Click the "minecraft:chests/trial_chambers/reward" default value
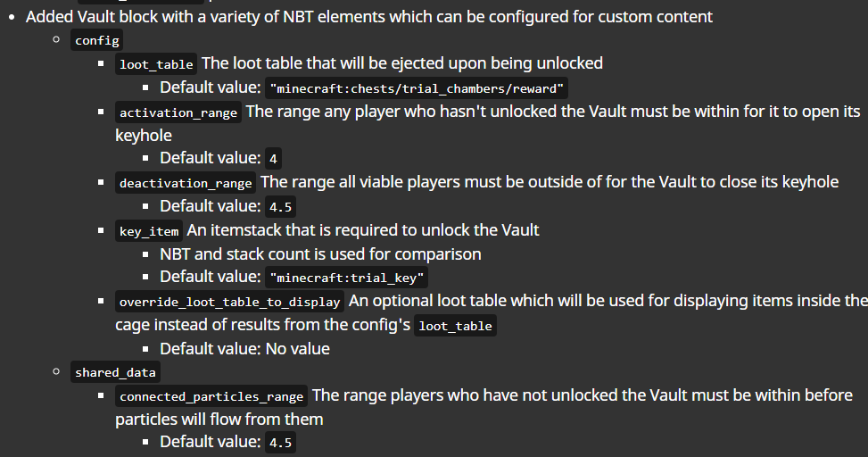The image size is (868, 457). [417, 88]
